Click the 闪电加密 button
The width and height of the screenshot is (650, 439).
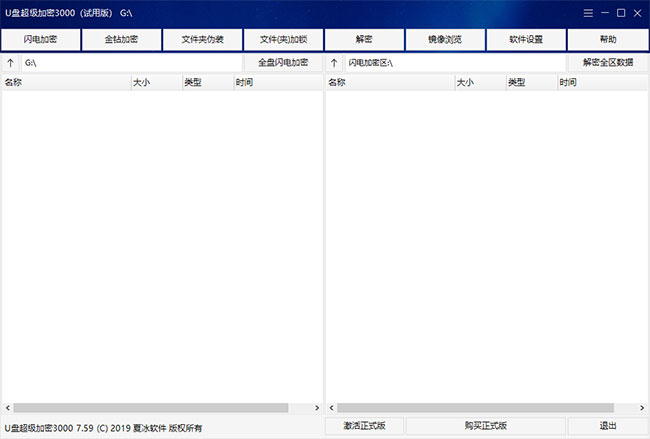click(41, 40)
